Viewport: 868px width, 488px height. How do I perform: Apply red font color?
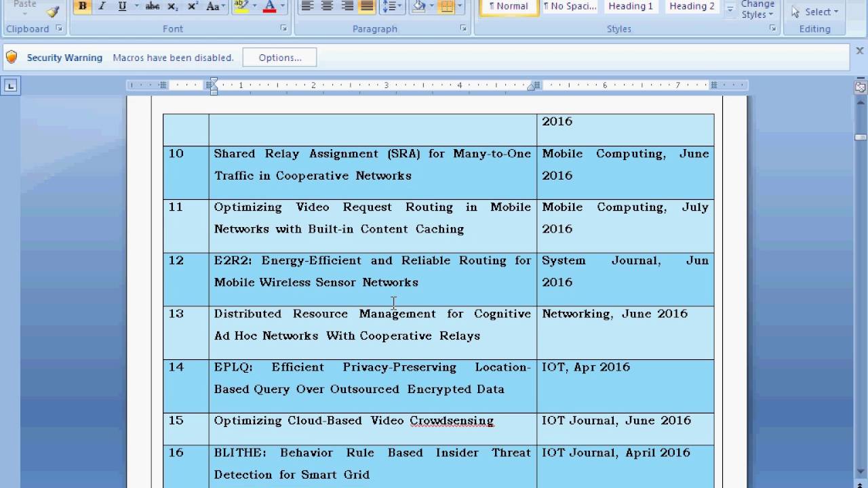pos(269,6)
